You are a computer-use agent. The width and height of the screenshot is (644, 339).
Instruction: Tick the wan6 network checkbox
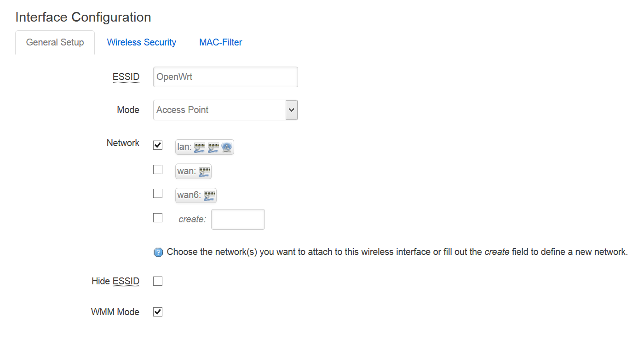pyautogui.click(x=158, y=193)
